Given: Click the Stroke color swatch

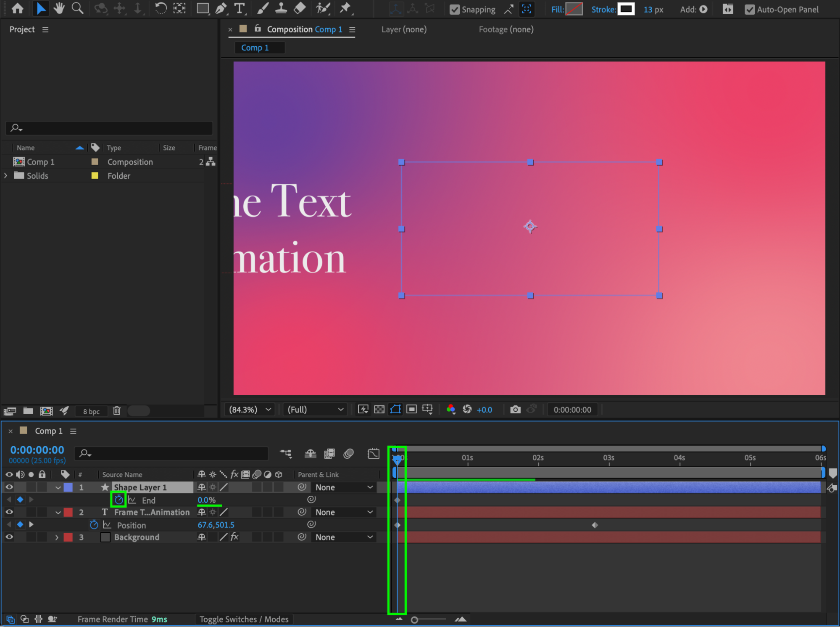Looking at the screenshot, I should pos(626,9).
